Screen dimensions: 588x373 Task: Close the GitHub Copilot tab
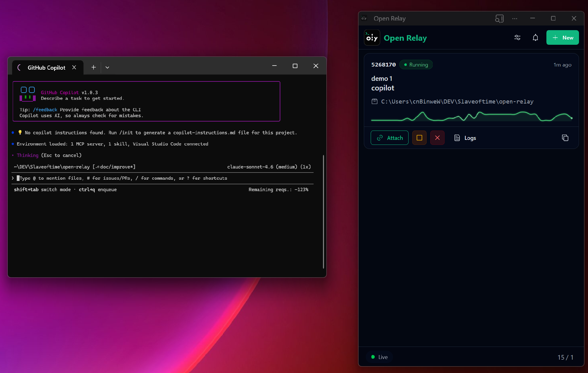tap(74, 67)
